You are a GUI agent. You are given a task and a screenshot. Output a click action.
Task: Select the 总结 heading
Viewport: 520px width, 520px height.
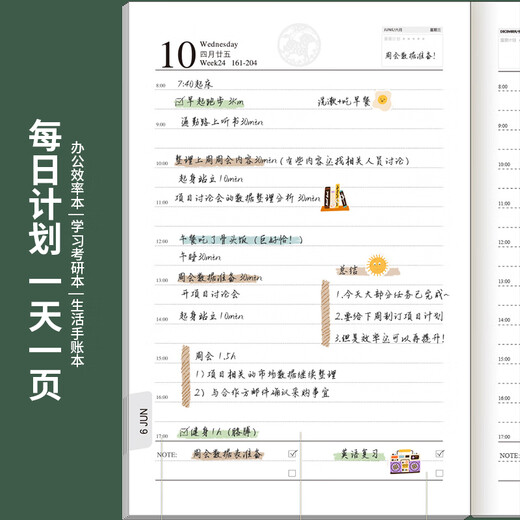click(x=348, y=270)
